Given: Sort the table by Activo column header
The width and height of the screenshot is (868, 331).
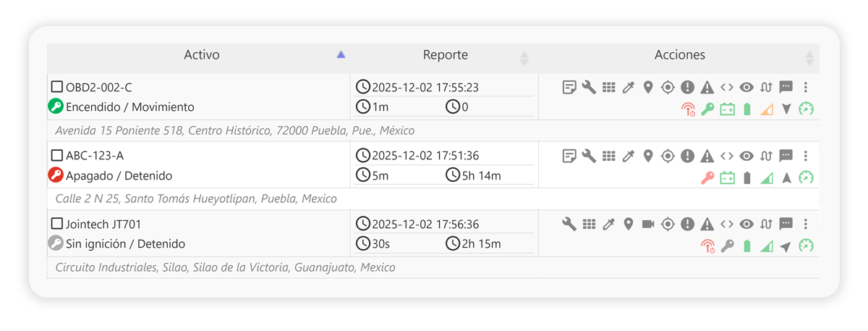Looking at the screenshot, I should coord(202,55).
